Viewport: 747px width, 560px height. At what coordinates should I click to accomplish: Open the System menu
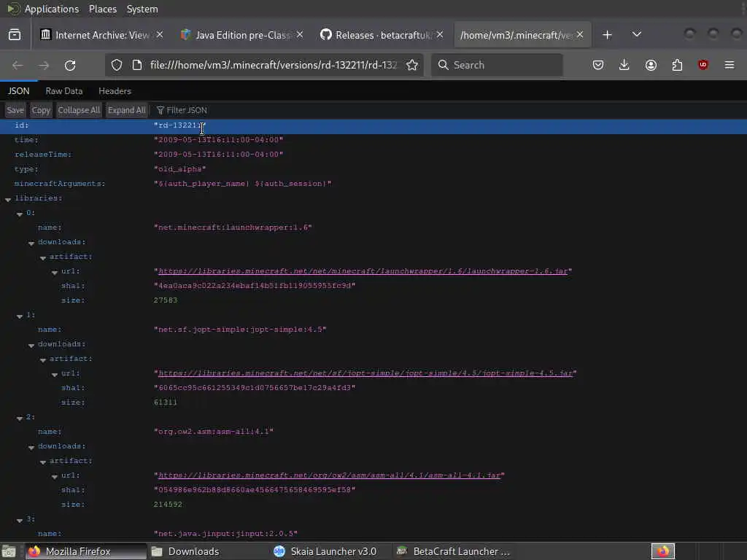click(x=142, y=9)
